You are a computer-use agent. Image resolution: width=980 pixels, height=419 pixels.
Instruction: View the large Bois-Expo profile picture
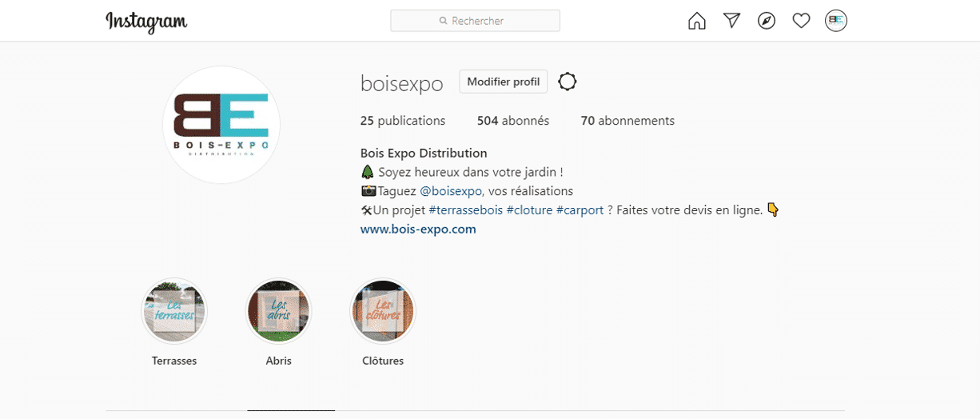click(221, 125)
